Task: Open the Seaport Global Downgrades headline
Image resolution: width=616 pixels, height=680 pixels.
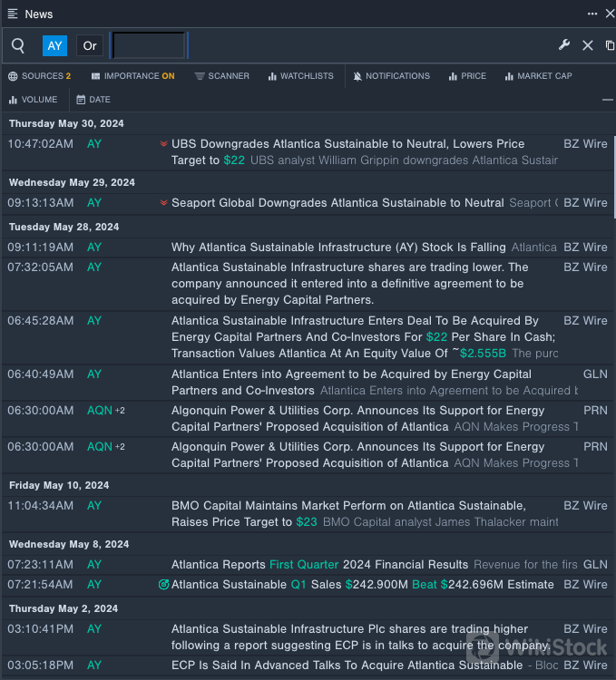Action: (x=337, y=203)
